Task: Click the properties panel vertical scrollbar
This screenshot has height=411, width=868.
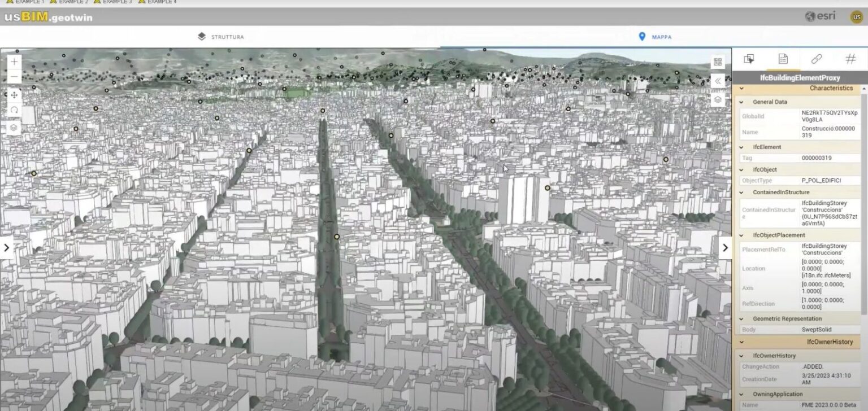Action: pos(864,198)
